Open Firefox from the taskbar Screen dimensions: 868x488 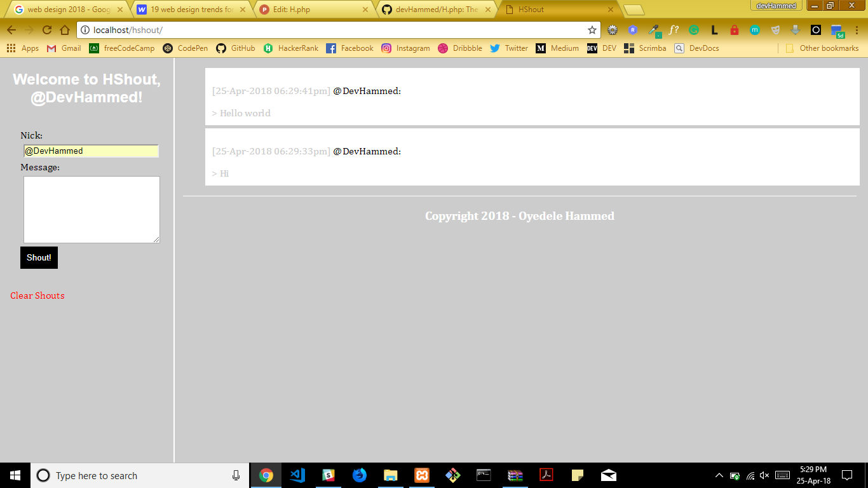pyautogui.click(x=360, y=475)
